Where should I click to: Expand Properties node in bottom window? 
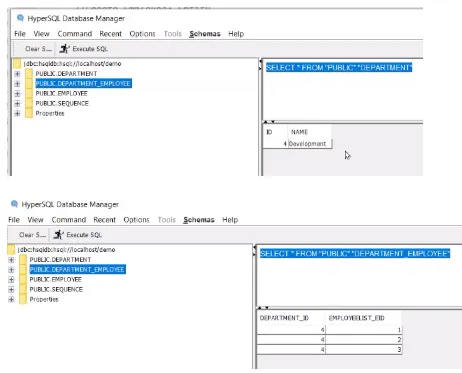point(11,299)
